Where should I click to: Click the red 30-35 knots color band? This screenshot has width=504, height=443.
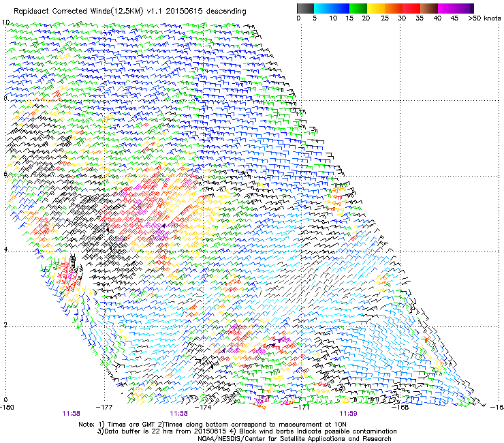click(411, 8)
